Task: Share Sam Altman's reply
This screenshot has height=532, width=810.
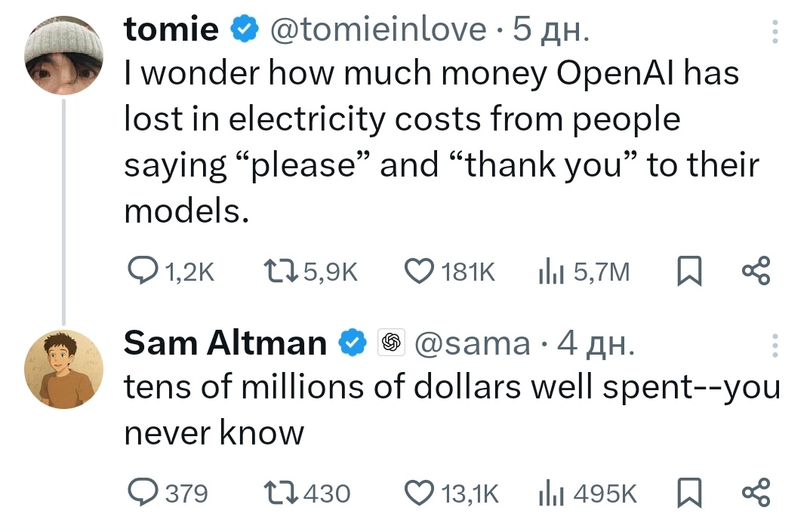Action: click(x=756, y=494)
